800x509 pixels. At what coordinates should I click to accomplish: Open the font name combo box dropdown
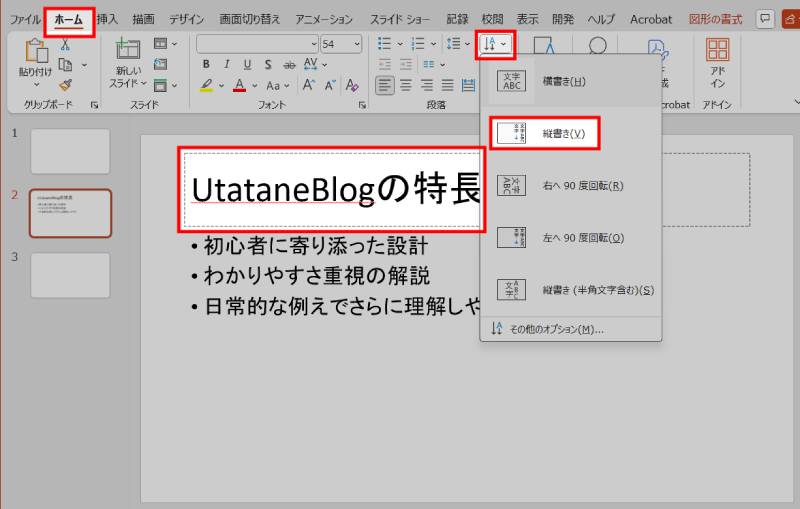[314, 44]
